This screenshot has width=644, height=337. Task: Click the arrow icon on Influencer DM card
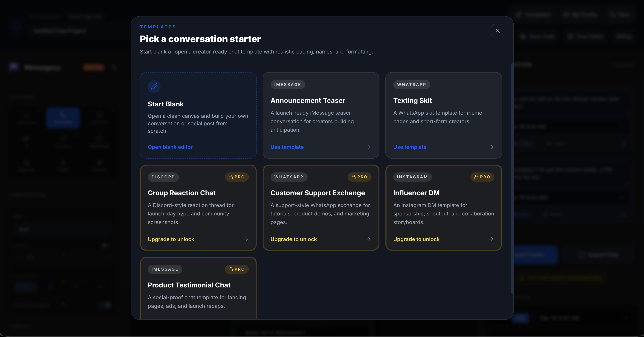click(491, 239)
